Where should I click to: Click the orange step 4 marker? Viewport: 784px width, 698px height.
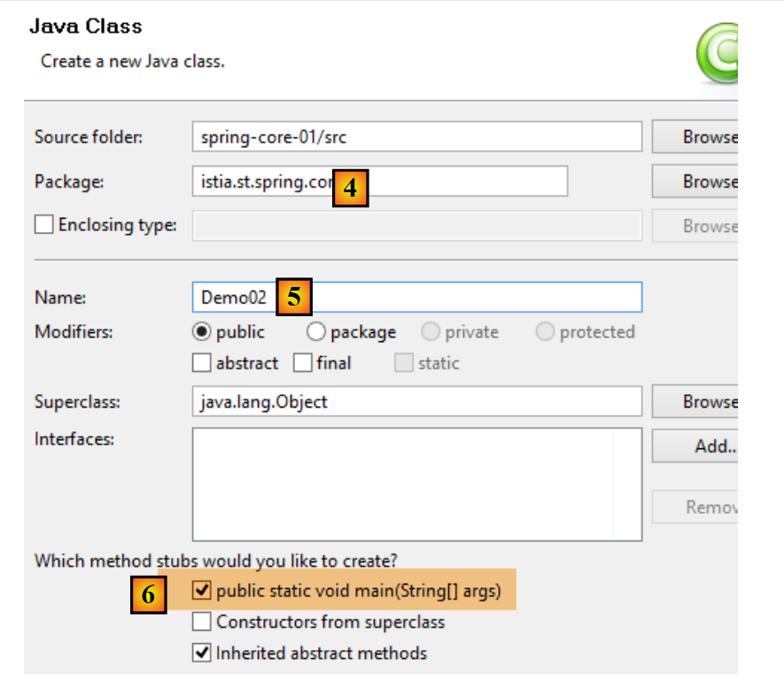tap(350, 188)
